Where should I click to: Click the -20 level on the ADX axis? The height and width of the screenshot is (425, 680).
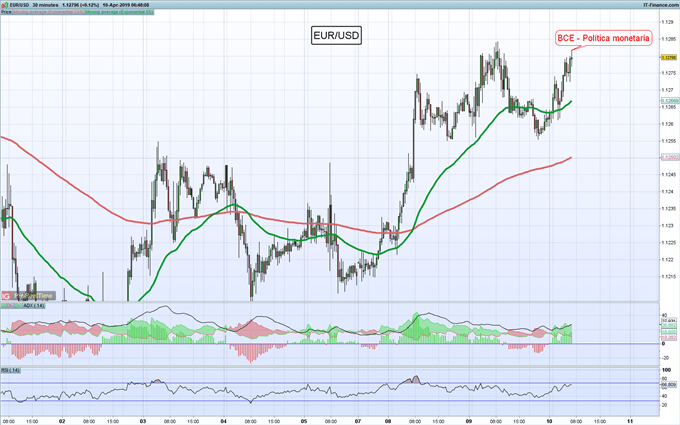point(665,358)
